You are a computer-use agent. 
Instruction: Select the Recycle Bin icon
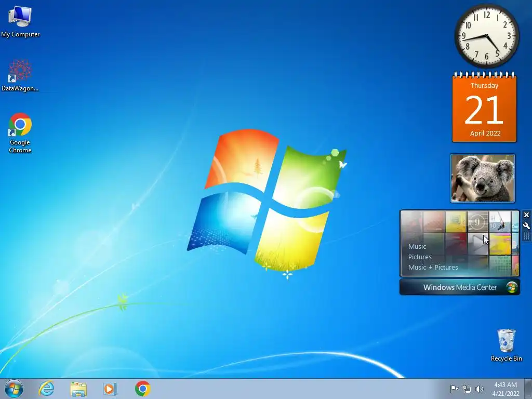tap(506, 345)
